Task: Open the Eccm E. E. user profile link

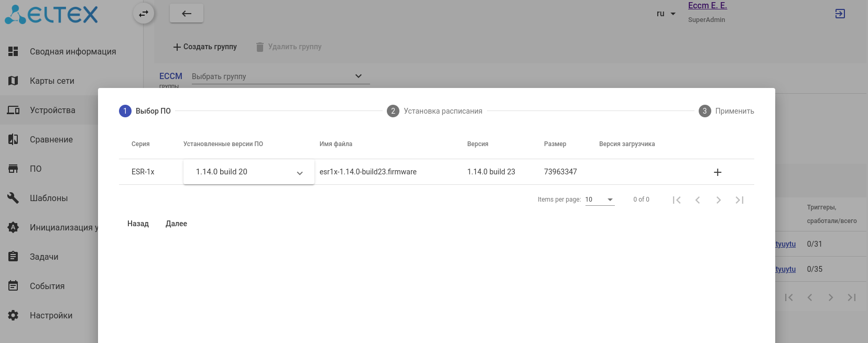Action: [x=707, y=6]
